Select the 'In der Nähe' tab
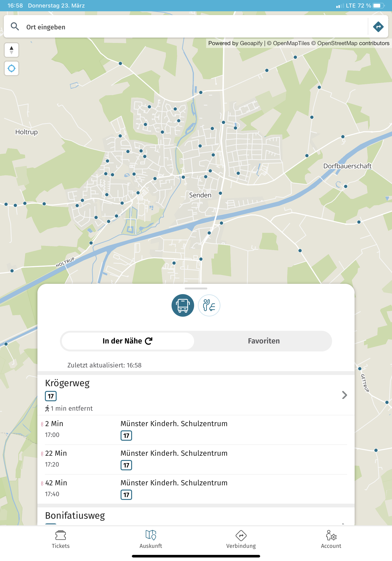Viewport: 392px width, 561px height. [128, 341]
